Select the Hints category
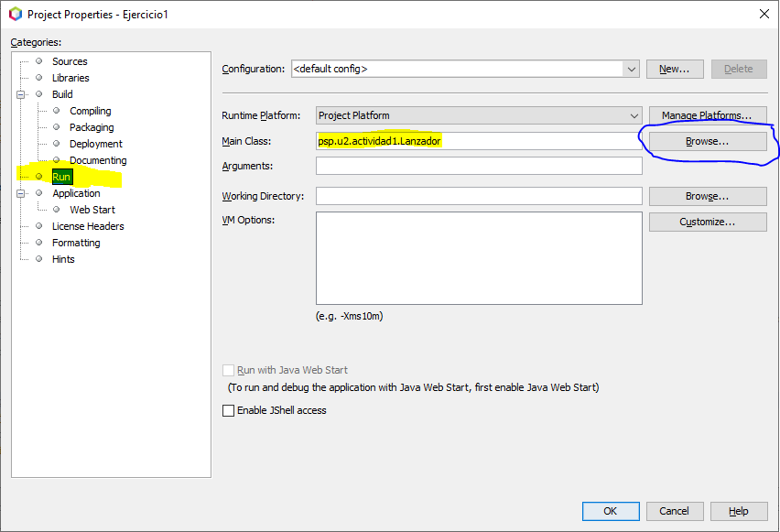The height and width of the screenshot is (532, 780). pyautogui.click(x=63, y=259)
